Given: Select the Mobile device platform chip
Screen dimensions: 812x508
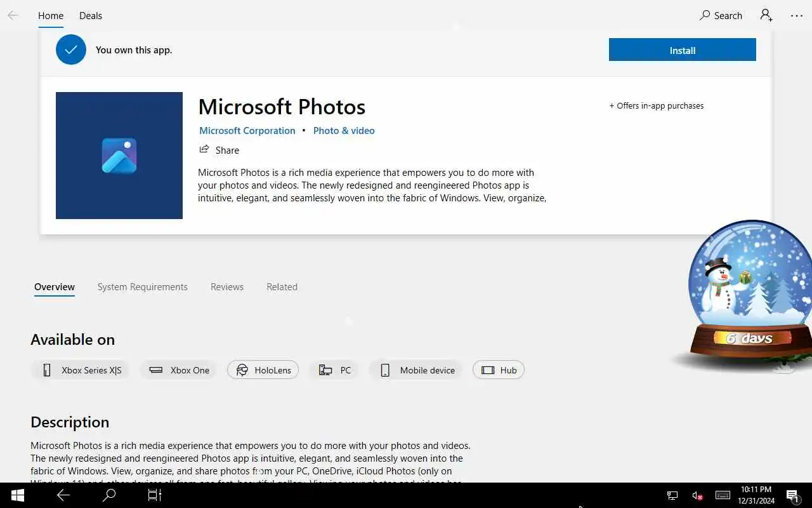Looking at the screenshot, I should coord(416,370).
